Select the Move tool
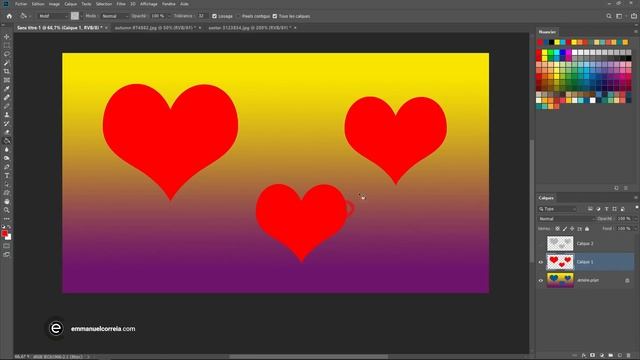The height and width of the screenshot is (360, 640). [7, 37]
